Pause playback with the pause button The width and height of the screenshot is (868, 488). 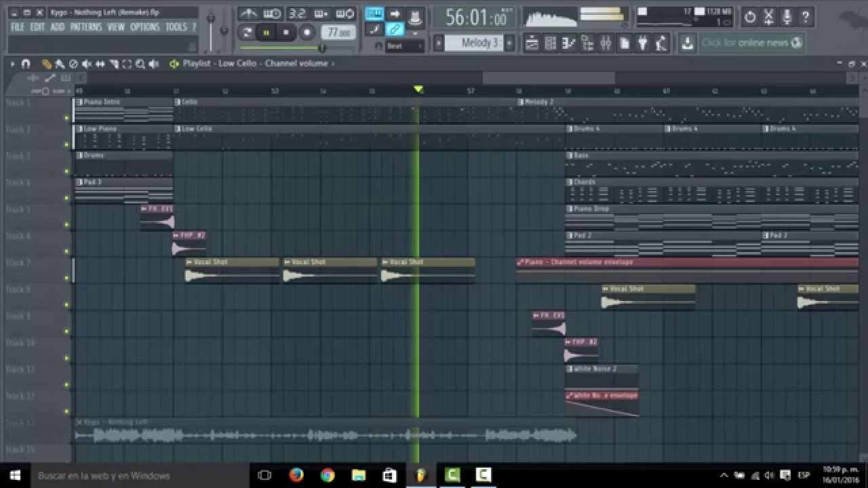coord(267,33)
